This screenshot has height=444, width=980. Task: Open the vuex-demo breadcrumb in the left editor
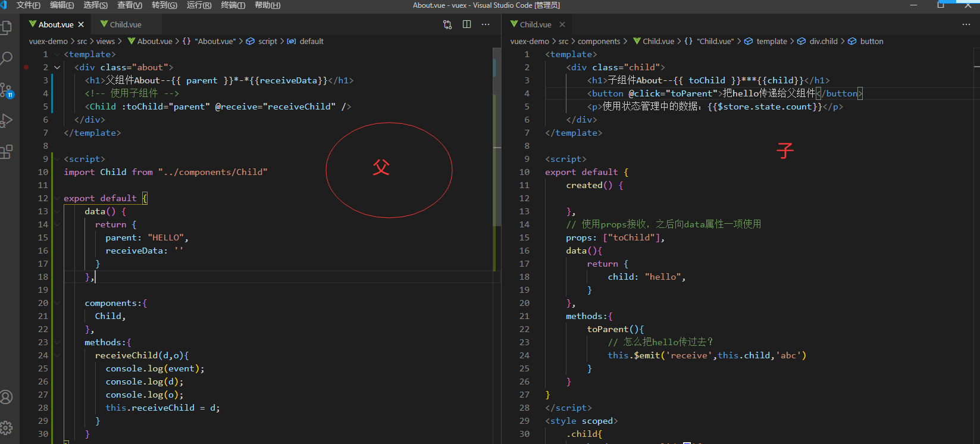(x=48, y=41)
